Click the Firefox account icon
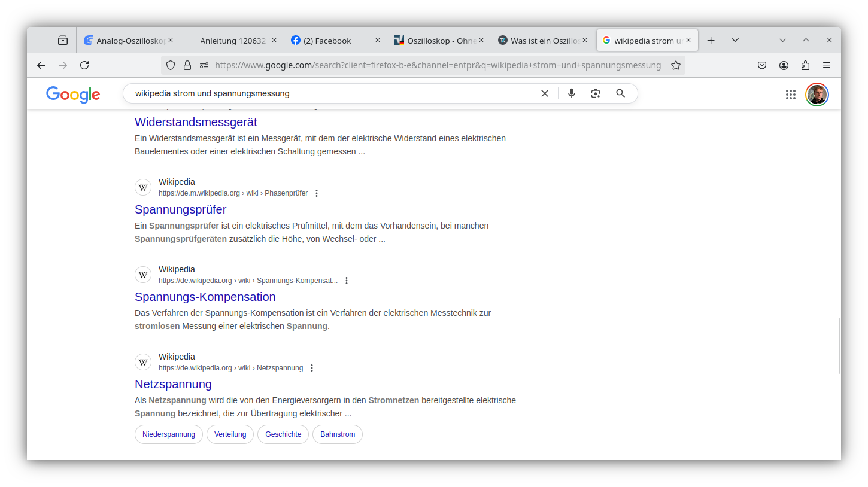 coord(784,65)
